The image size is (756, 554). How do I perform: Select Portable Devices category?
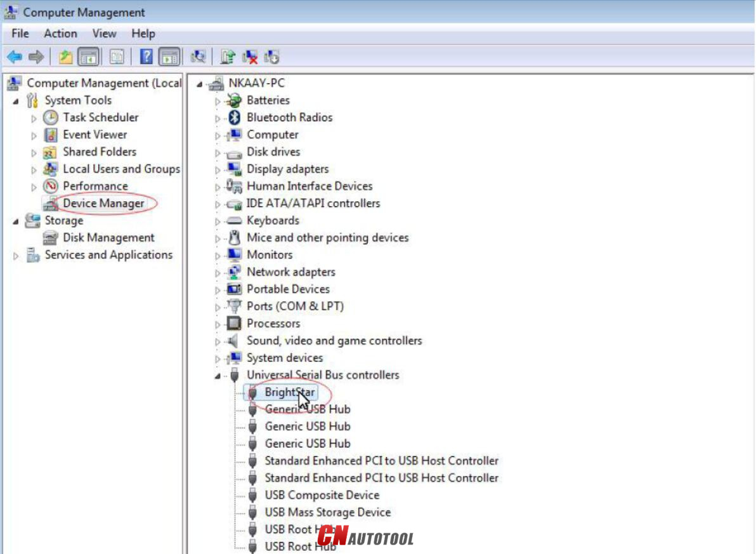coord(289,289)
